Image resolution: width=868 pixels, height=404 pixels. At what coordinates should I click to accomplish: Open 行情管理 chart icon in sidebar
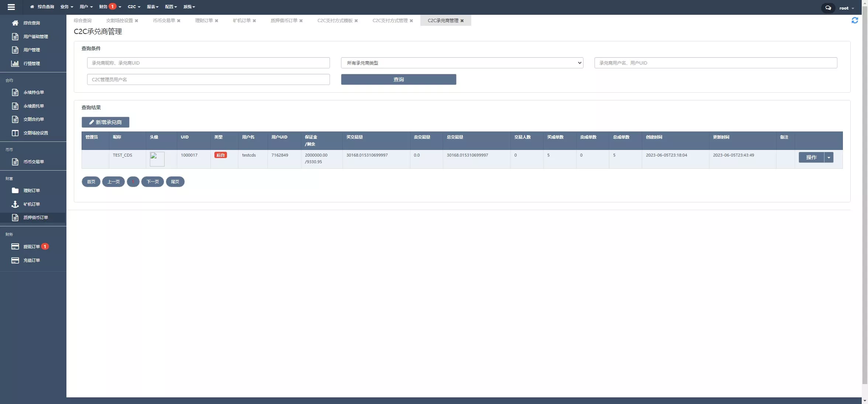point(15,64)
